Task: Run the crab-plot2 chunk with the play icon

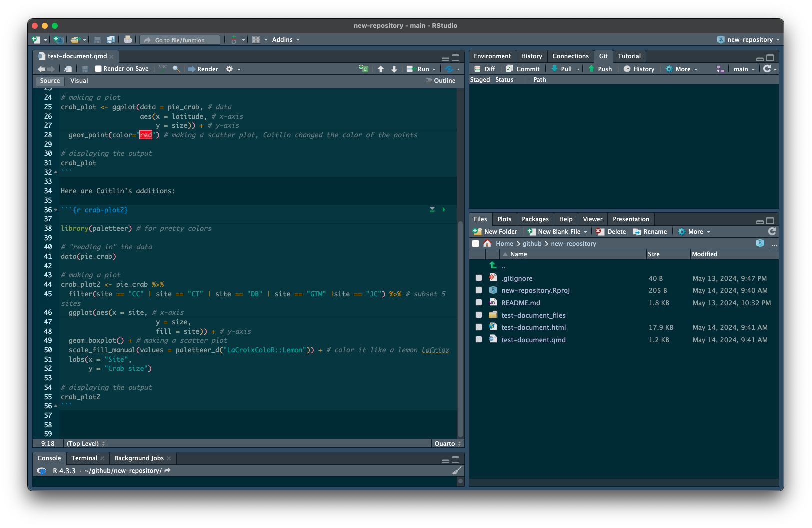Action: (x=444, y=210)
